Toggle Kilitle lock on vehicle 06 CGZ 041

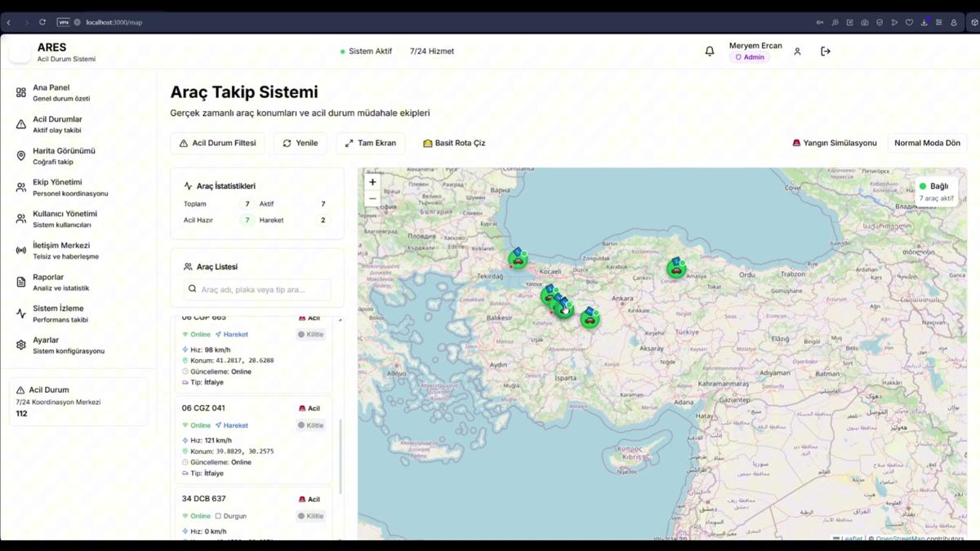pyautogui.click(x=311, y=424)
